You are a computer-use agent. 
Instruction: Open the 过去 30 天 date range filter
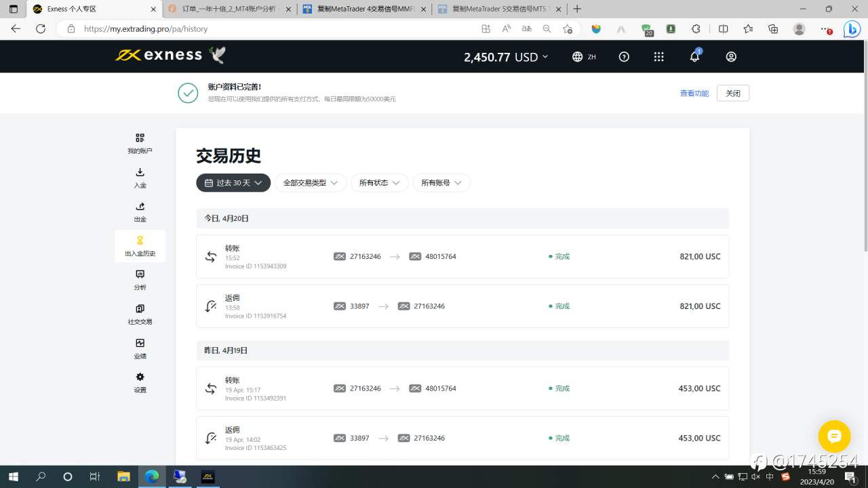pos(233,183)
